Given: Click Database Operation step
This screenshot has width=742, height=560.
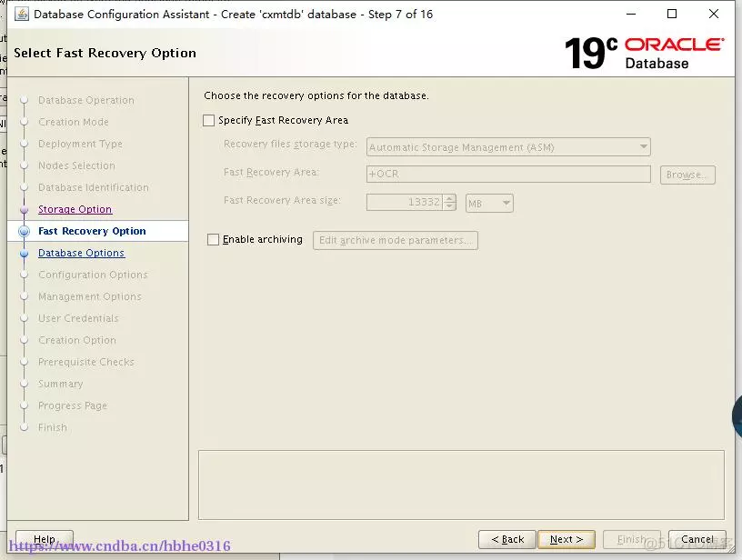Looking at the screenshot, I should point(86,100).
